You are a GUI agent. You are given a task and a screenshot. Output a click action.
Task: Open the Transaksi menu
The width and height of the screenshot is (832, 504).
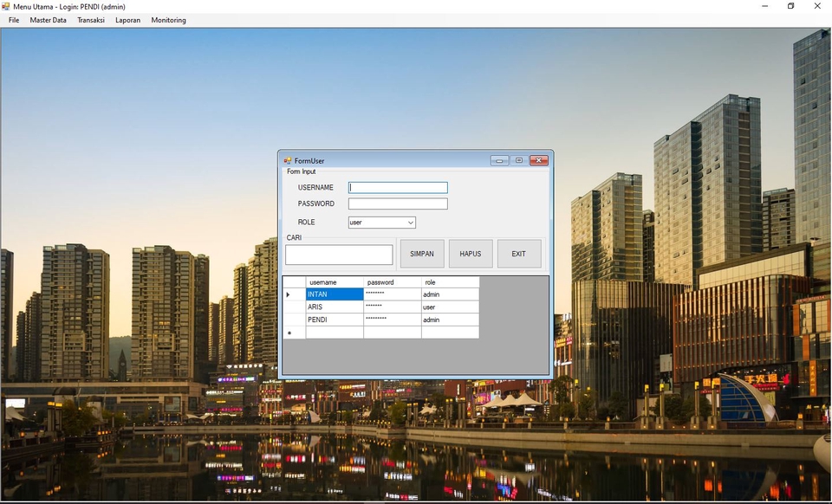pos(91,20)
